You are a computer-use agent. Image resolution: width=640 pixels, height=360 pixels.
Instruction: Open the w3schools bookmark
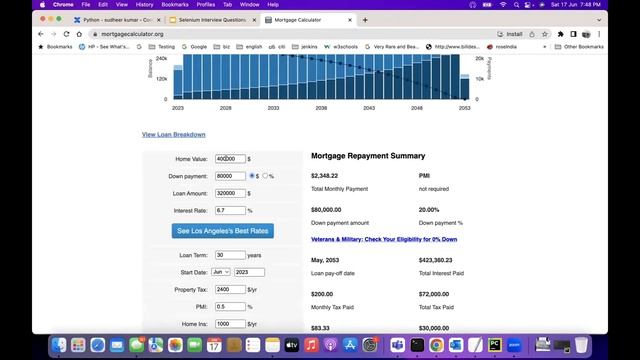point(341,47)
